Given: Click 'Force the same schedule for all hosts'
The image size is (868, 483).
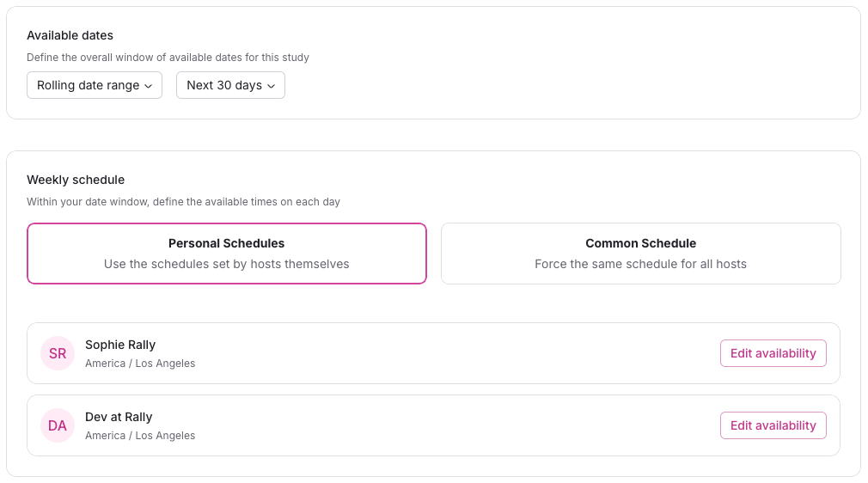Looking at the screenshot, I should click(640, 264).
